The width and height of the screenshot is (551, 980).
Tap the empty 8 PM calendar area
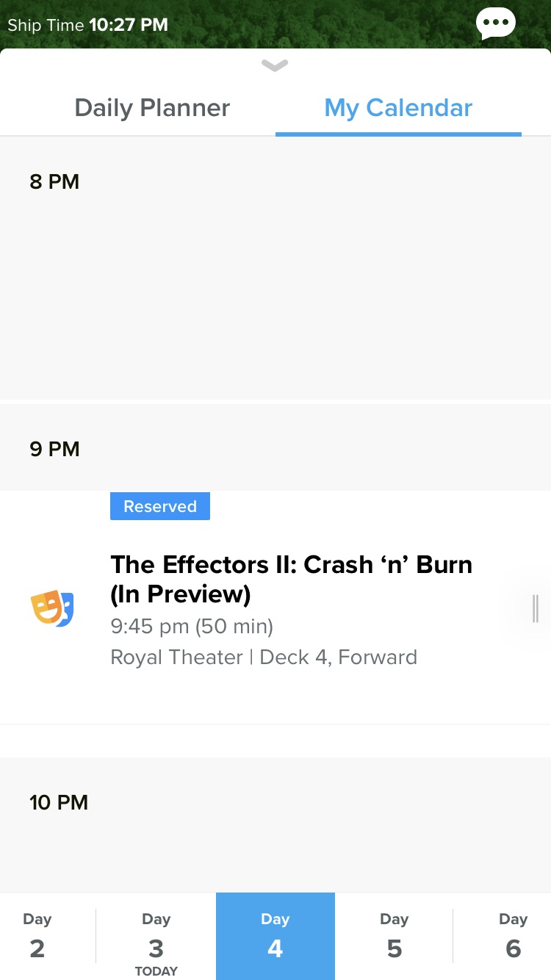pos(294,294)
